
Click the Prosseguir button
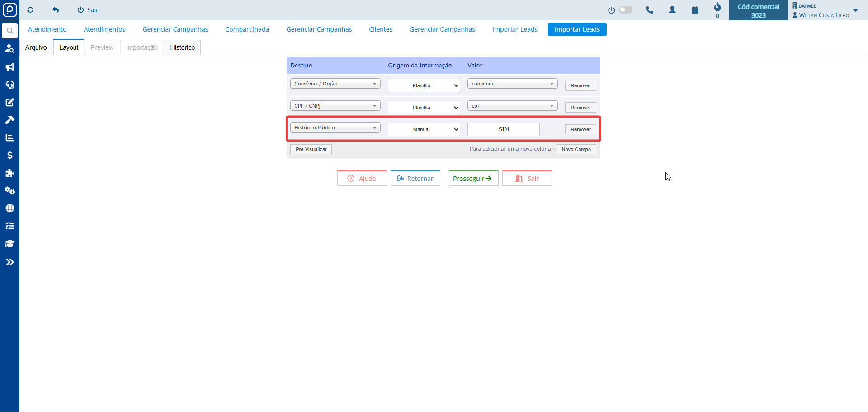473,179
